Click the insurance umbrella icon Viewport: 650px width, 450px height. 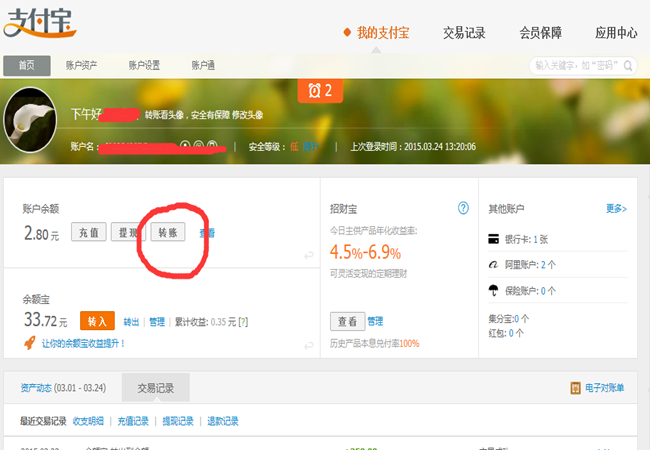493,290
